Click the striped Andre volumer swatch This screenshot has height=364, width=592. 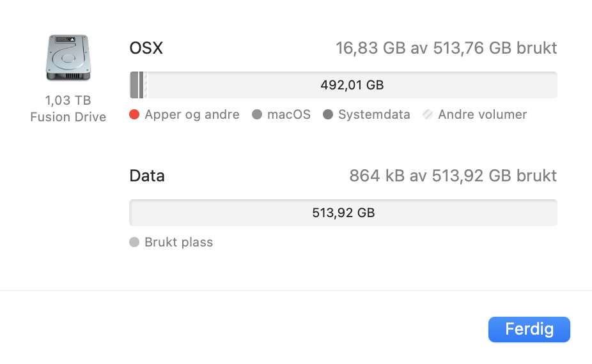[x=428, y=115]
